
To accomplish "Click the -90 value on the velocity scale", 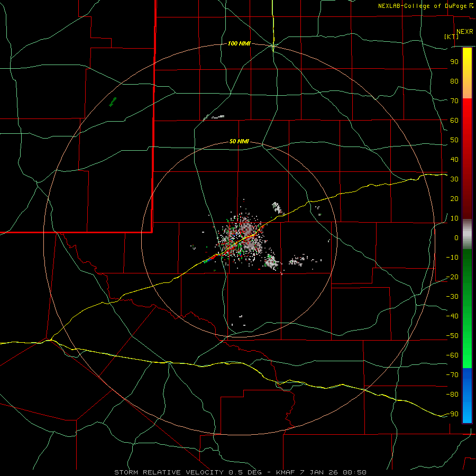I will click(x=452, y=414).
